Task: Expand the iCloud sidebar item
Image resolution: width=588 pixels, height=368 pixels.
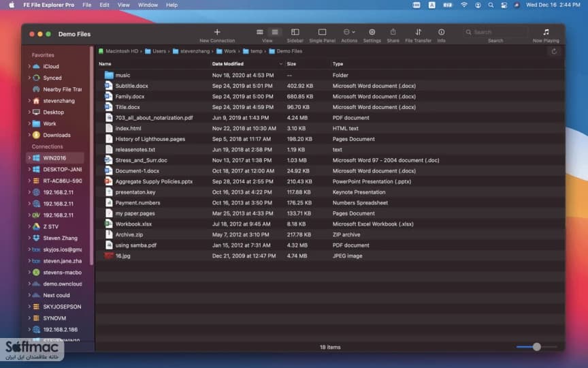Action: click(x=29, y=66)
